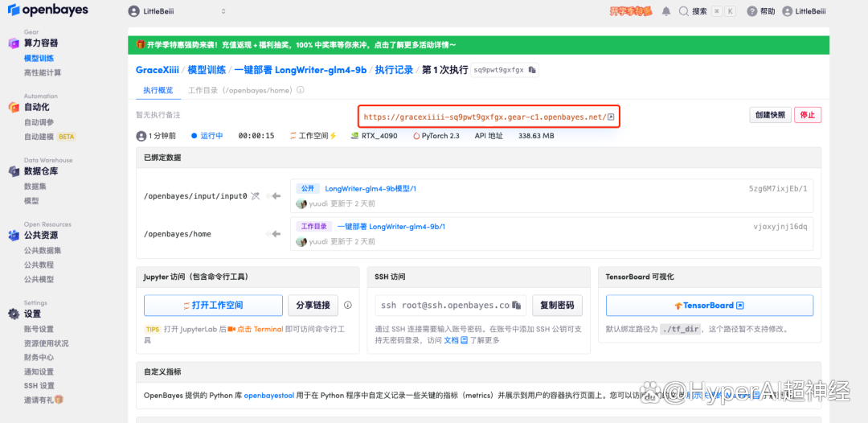The image size is (868, 423).
Task: Click the notification bell icon
Action: pos(666,11)
